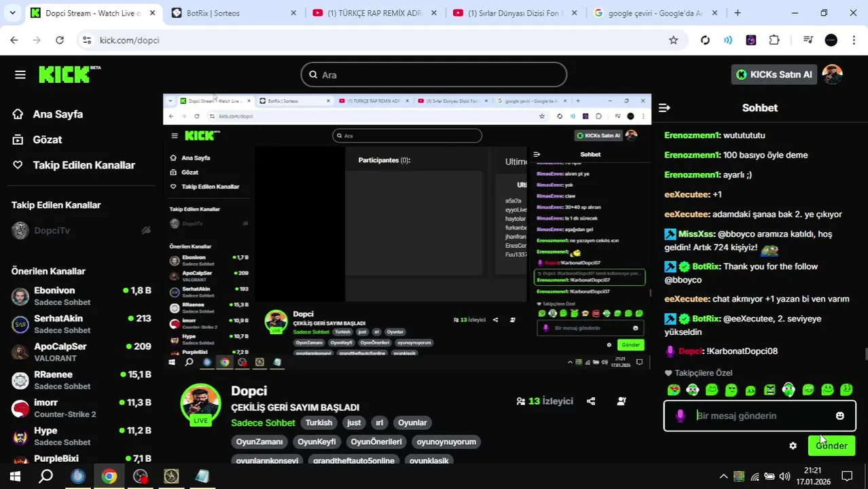Open chat settings gear icon
The width and height of the screenshot is (868, 489).
pos(793,446)
